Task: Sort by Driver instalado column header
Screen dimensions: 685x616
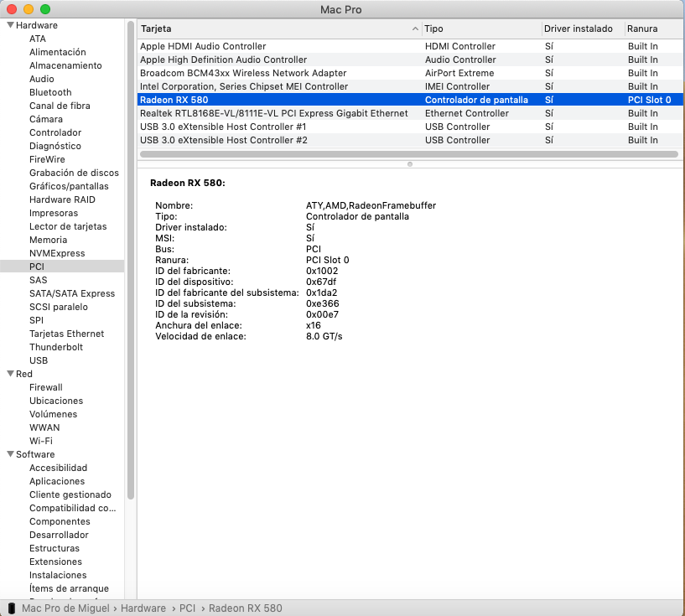Action: click(x=583, y=28)
